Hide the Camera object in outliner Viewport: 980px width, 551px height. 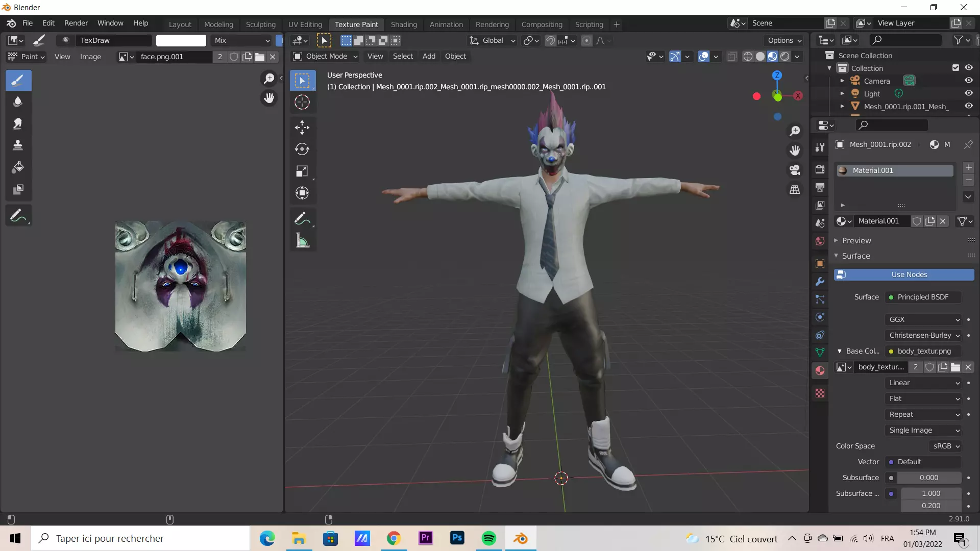968,81
